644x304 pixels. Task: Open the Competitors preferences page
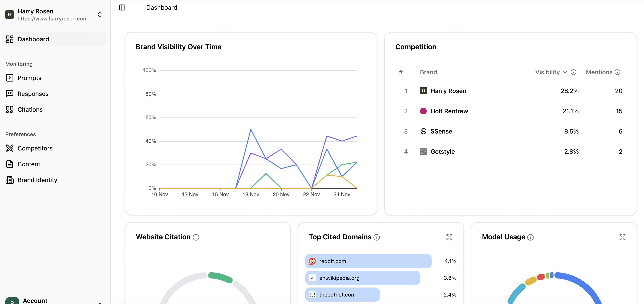click(x=35, y=148)
